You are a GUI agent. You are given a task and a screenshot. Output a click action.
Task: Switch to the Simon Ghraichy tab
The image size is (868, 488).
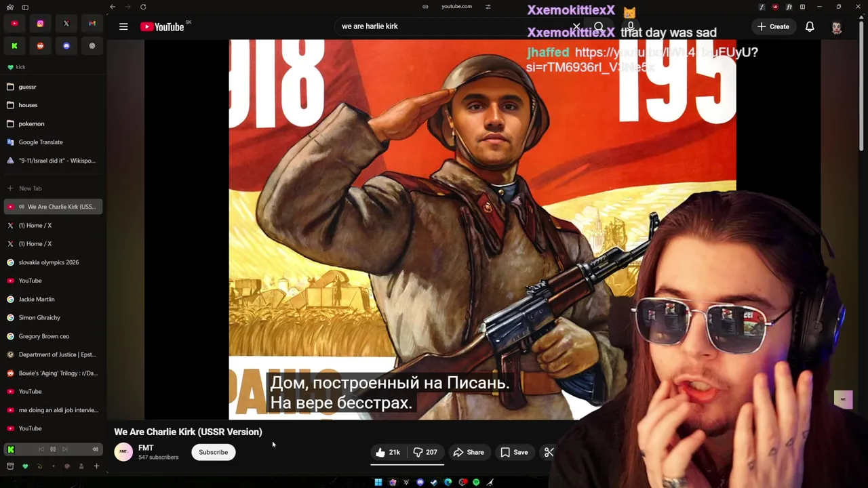click(x=53, y=317)
